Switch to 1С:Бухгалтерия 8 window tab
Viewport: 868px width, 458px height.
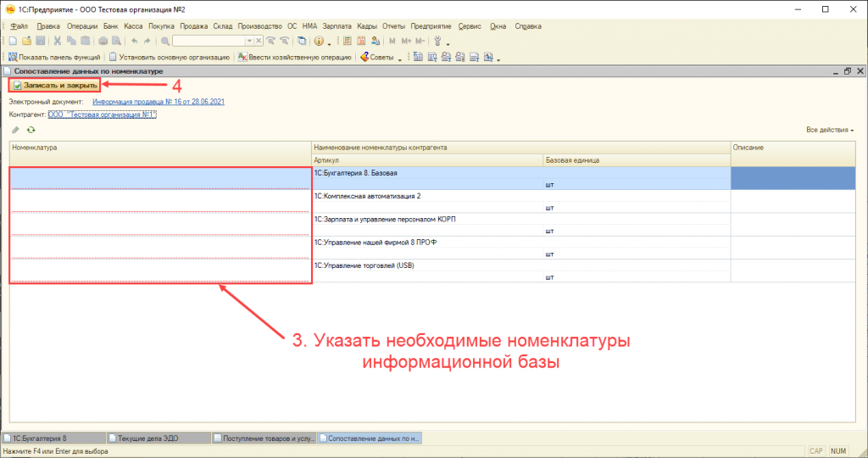[53, 438]
